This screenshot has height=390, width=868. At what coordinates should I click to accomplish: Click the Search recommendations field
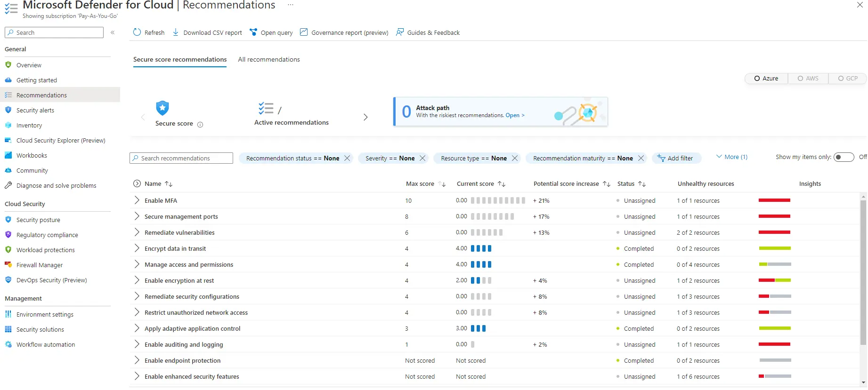tap(181, 158)
